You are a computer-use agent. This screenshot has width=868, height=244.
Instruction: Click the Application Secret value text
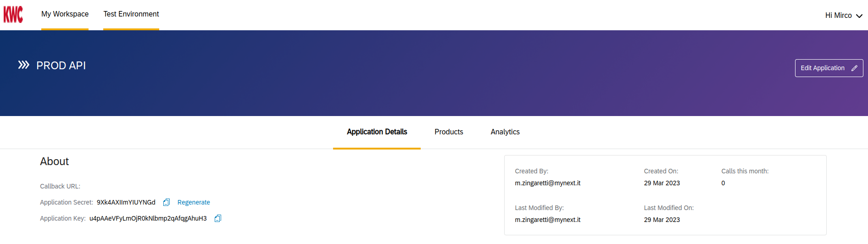(126, 202)
